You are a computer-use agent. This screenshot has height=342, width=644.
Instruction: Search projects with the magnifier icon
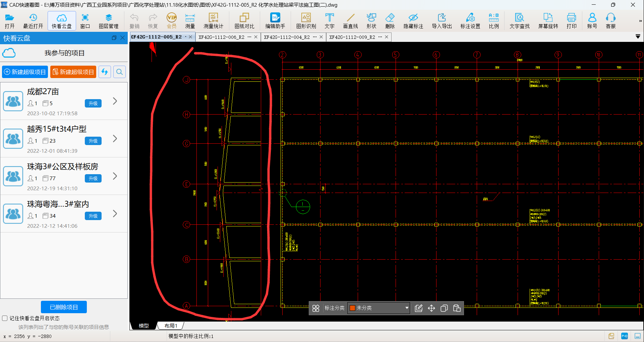coord(119,72)
